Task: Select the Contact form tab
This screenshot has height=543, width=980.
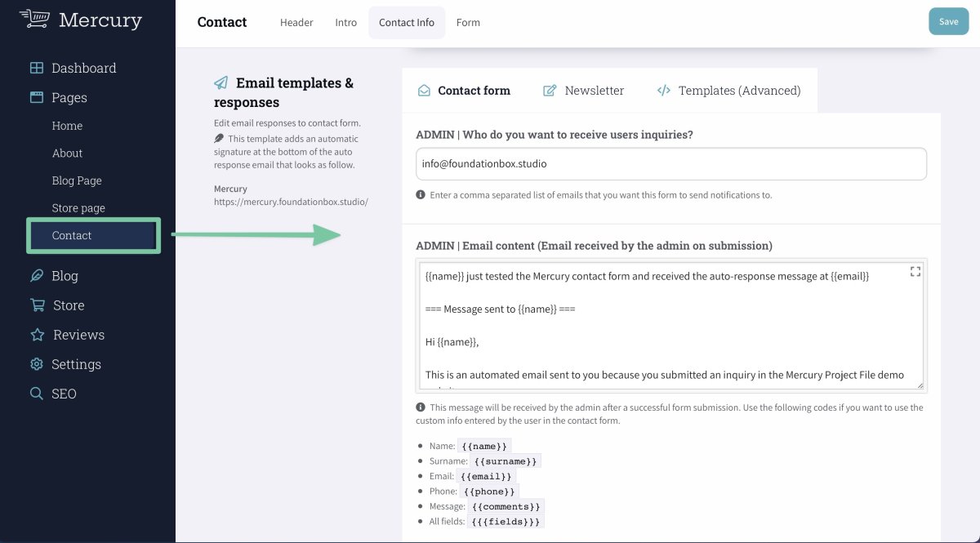Action: (464, 91)
